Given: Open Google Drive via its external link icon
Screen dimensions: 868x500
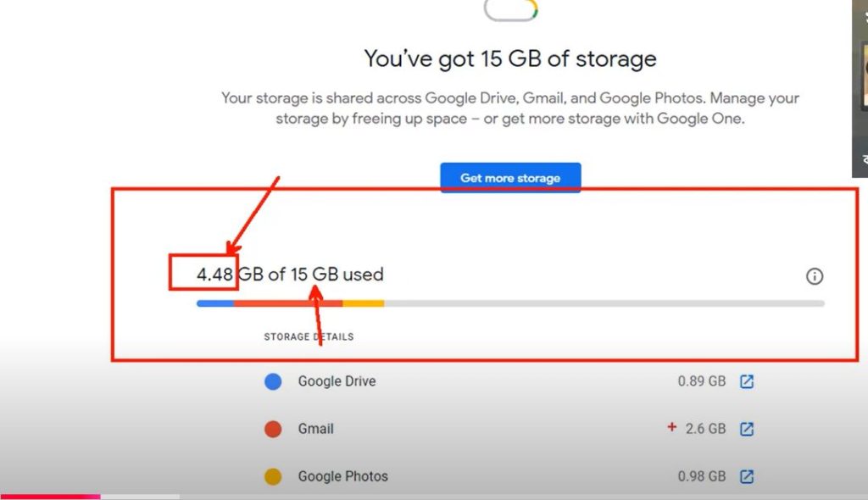Looking at the screenshot, I should [745, 381].
